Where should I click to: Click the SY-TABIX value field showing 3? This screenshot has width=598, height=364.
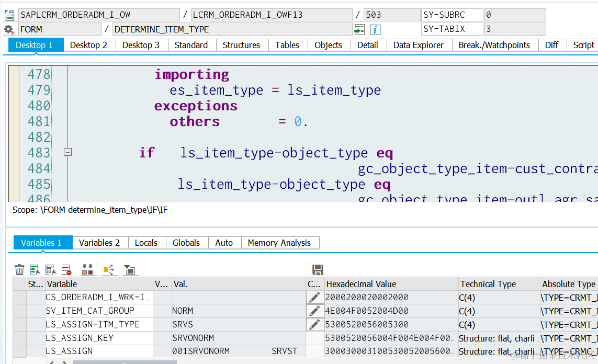[515, 29]
